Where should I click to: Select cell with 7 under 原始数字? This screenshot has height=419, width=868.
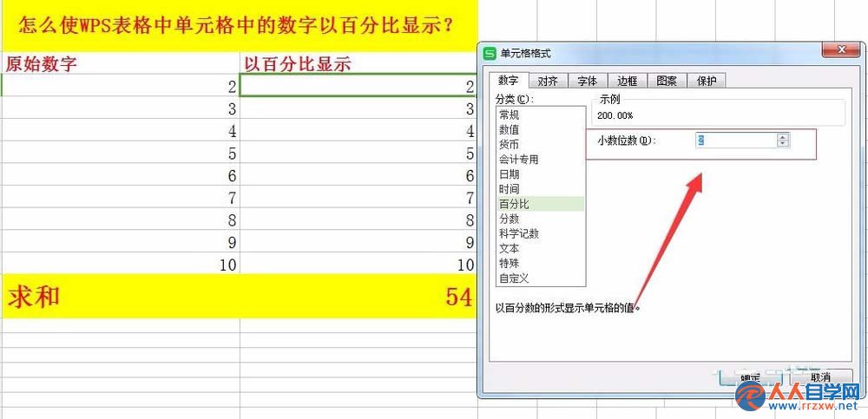coord(122,197)
